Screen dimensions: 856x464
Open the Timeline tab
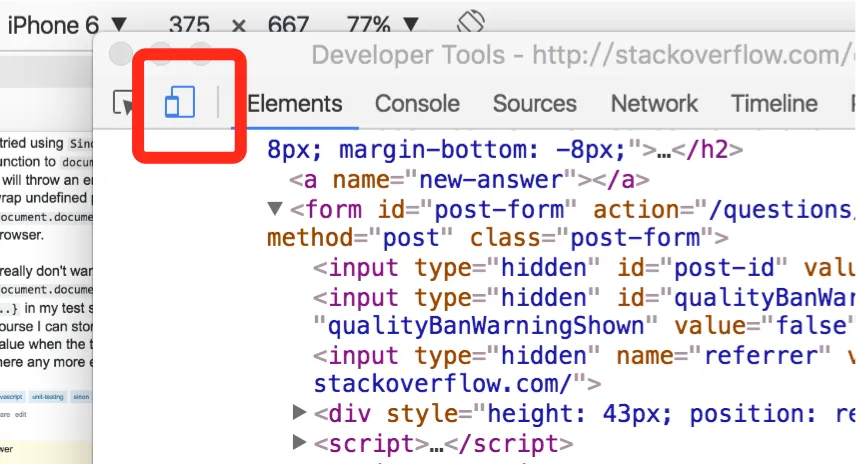[774, 103]
